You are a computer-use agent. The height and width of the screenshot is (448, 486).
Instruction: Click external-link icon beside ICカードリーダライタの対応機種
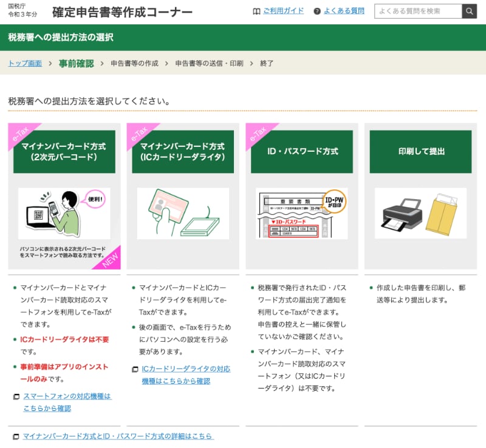click(x=135, y=370)
